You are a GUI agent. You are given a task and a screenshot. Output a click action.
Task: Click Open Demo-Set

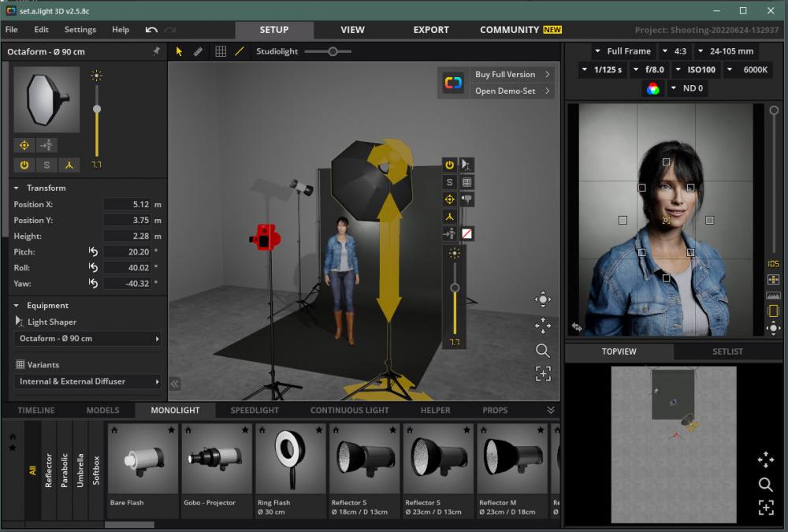(512, 91)
